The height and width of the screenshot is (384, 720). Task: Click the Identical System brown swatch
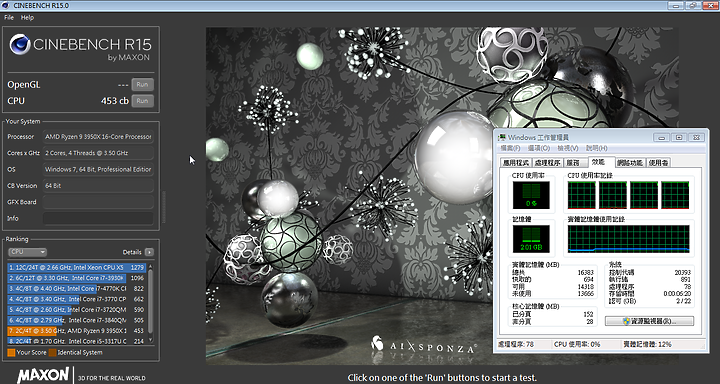[52, 353]
